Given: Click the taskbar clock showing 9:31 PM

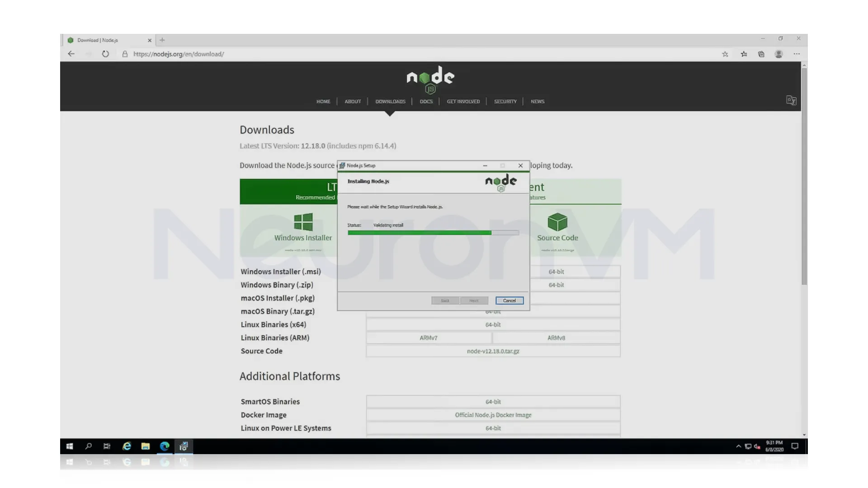Looking at the screenshot, I should pos(774,446).
